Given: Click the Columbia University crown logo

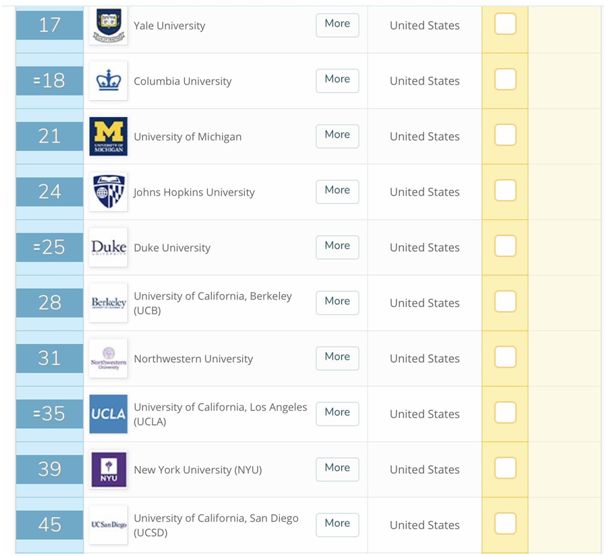Looking at the screenshot, I should pyautogui.click(x=109, y=81).
